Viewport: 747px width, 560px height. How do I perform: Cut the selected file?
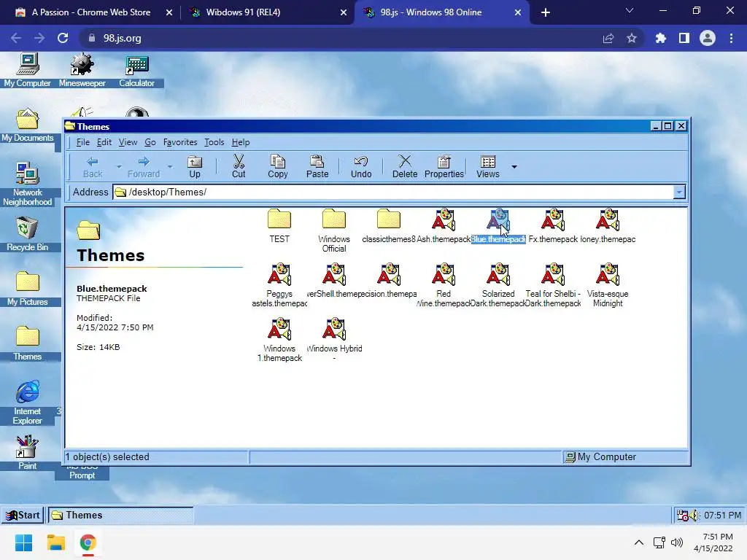point(239,167)
